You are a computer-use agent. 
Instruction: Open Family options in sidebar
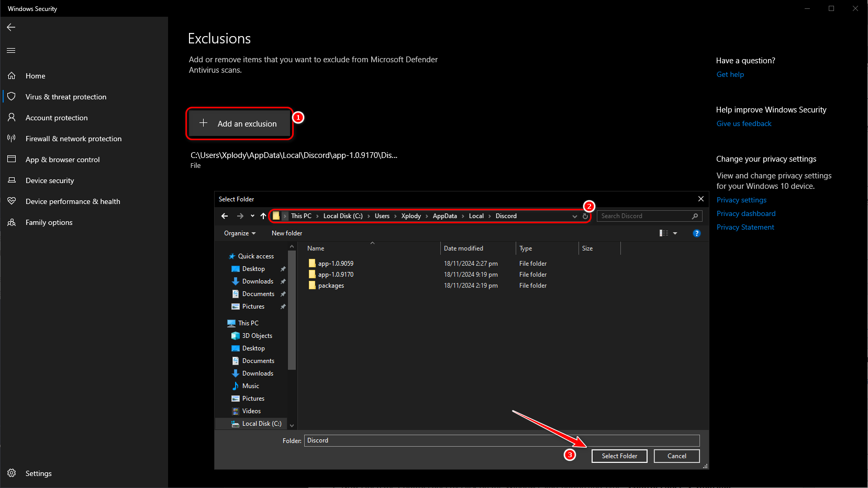pyautogui.click(x=49, y=222)
